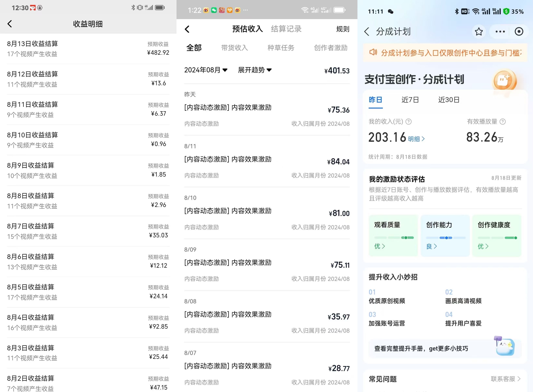Switch to 结算记录 tab
This screenshot has height=392, width=533.
(x=286, y=29)
